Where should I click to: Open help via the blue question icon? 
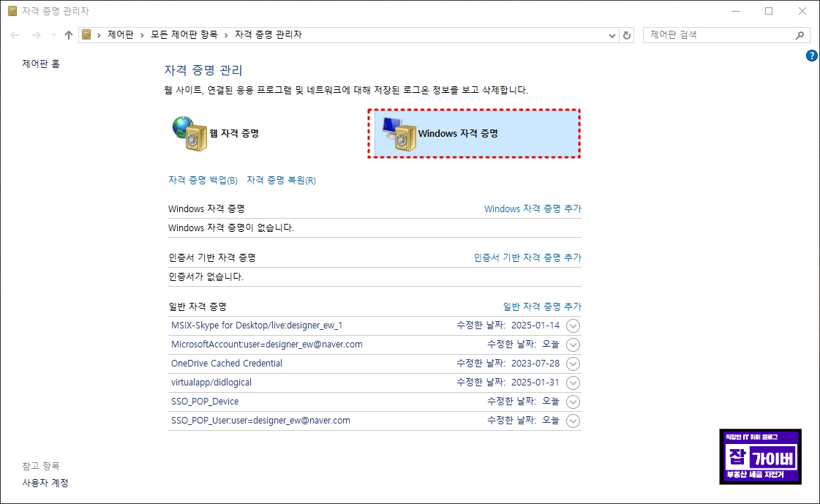[811, 56]
